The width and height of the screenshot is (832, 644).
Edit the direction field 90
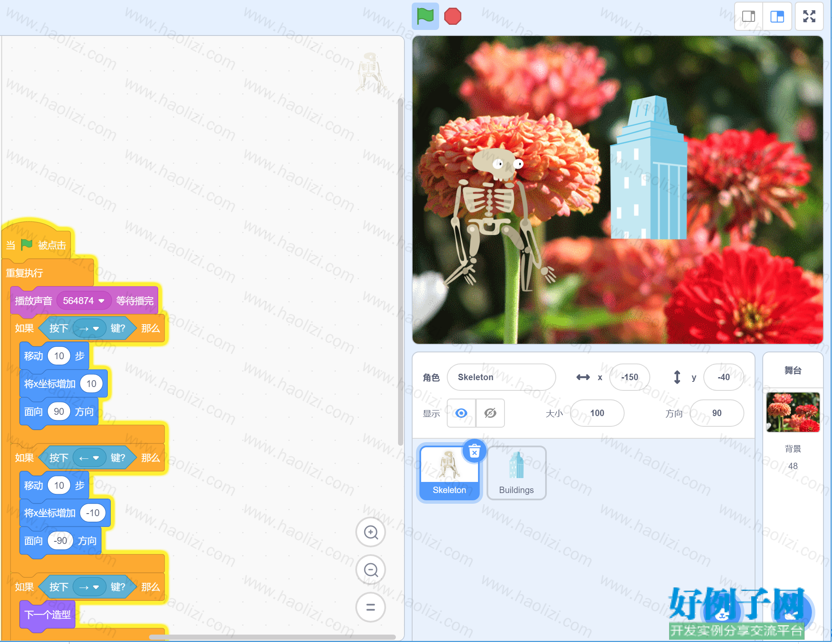pyautogui.click(x=717, y=413)
